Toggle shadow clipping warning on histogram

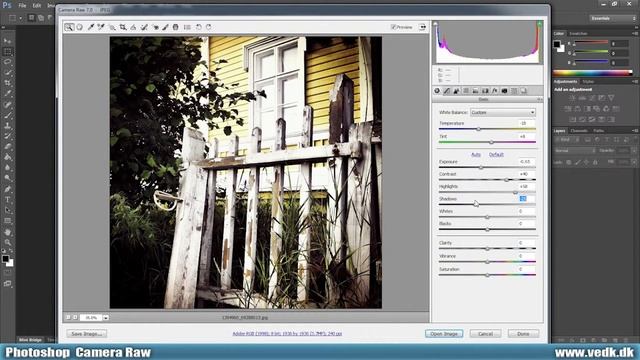click(435, 24)
